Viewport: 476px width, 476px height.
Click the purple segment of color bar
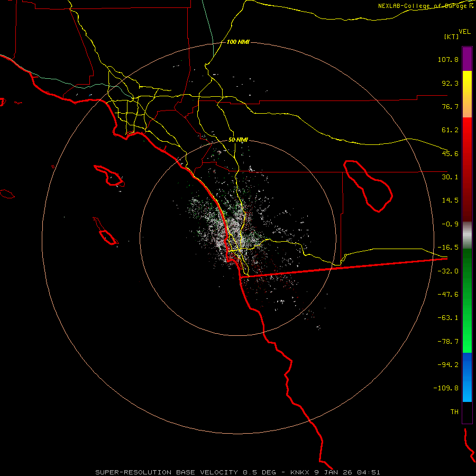pos(467,59)
